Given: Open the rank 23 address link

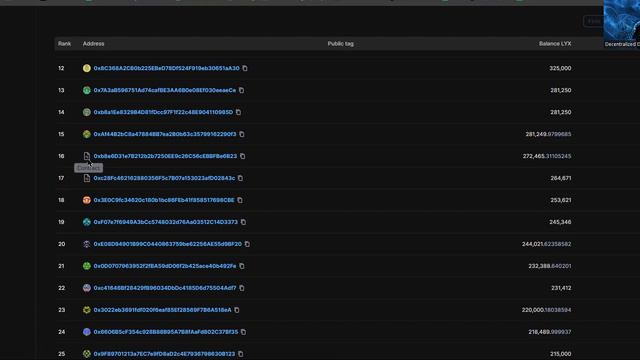Looking at the screenshot, I should point(162,310).
